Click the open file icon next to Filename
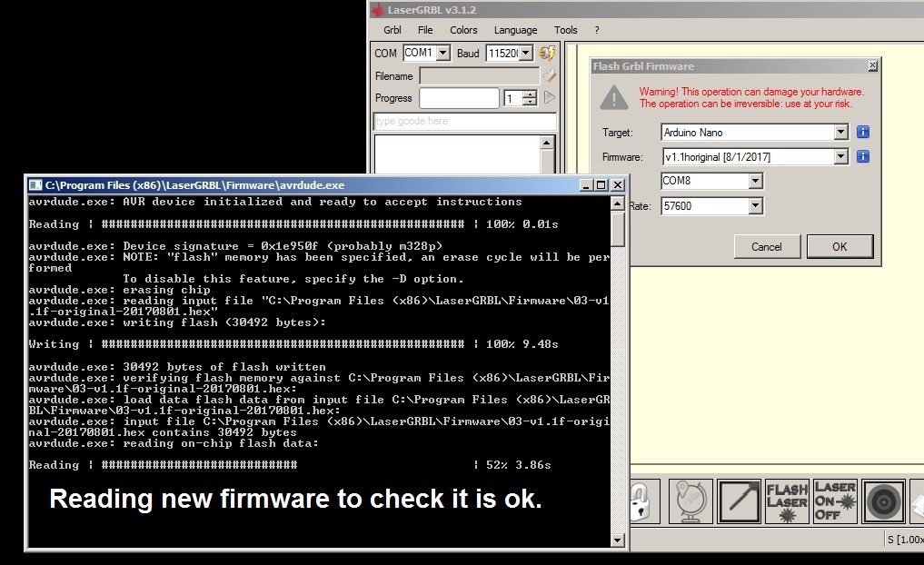 point(549,75)
